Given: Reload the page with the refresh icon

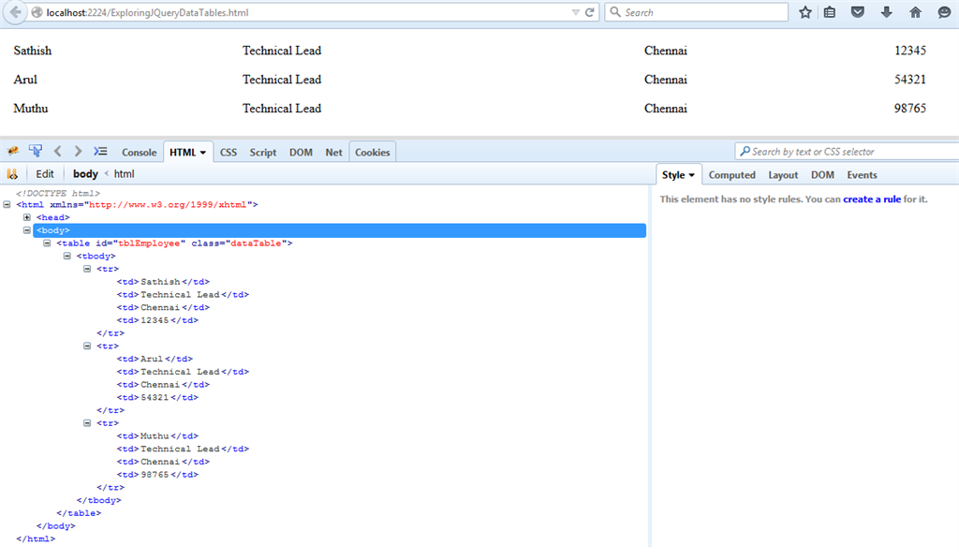Looking at the screenshot, I should pos(590,12).
